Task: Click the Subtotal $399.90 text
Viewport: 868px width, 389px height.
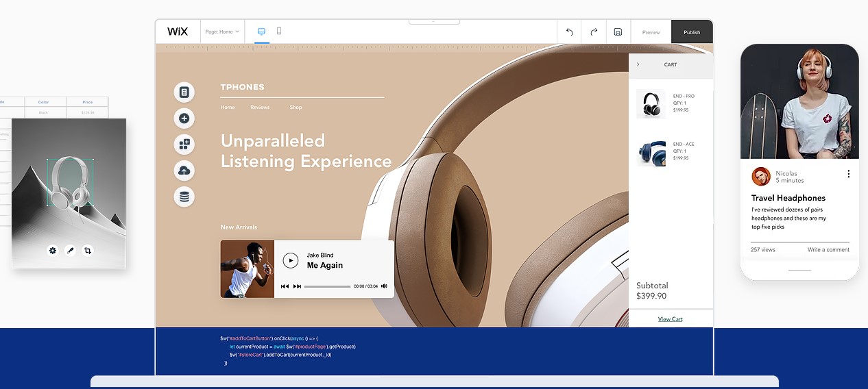Action: point(652,290)
